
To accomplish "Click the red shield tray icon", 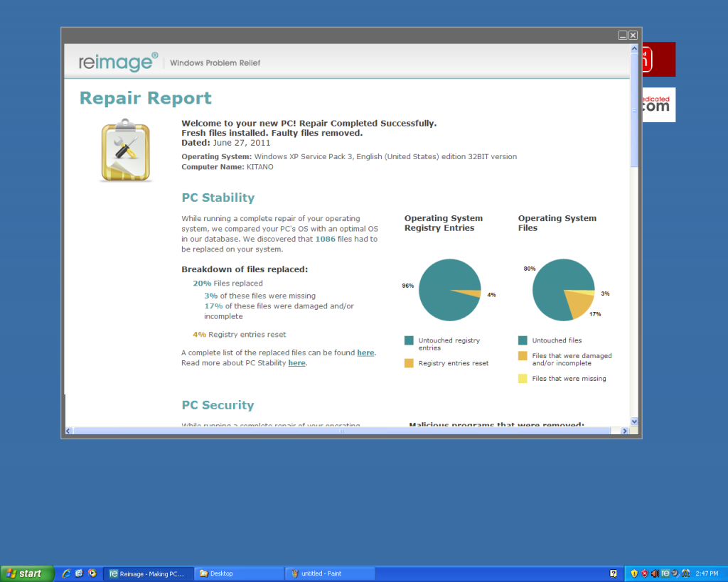I will click(x=644, y=573).
